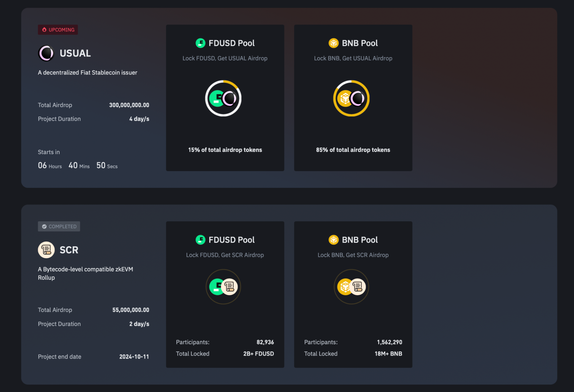Click the BNB-USUAL paired coin graphic

351,98
